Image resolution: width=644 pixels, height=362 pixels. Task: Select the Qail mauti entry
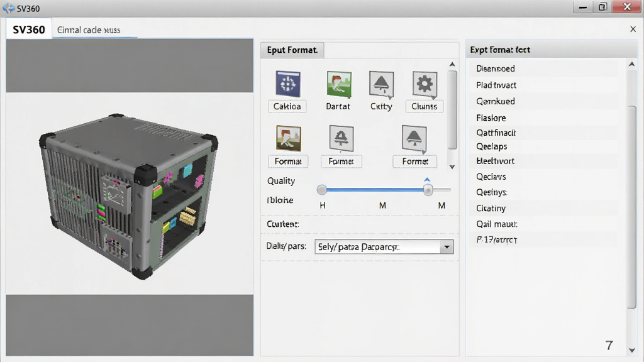point(543,224)
